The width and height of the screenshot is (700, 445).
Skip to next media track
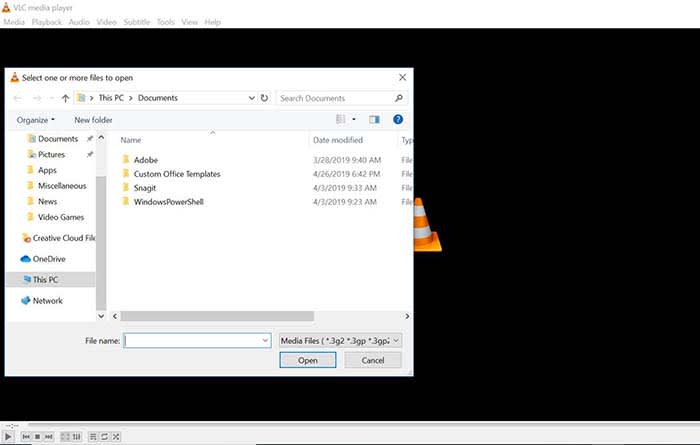tap(48, 437)
